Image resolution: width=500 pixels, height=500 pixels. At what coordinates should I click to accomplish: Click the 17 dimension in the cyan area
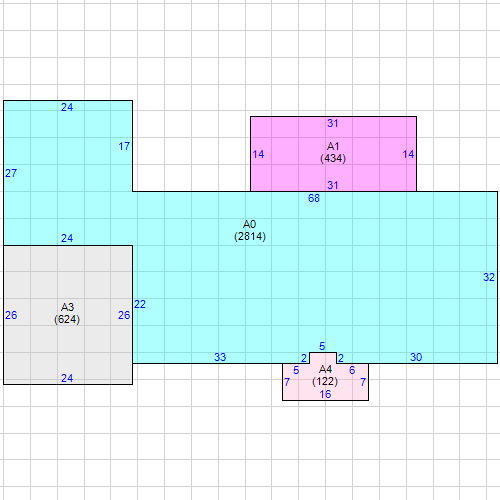click(124, 146)
